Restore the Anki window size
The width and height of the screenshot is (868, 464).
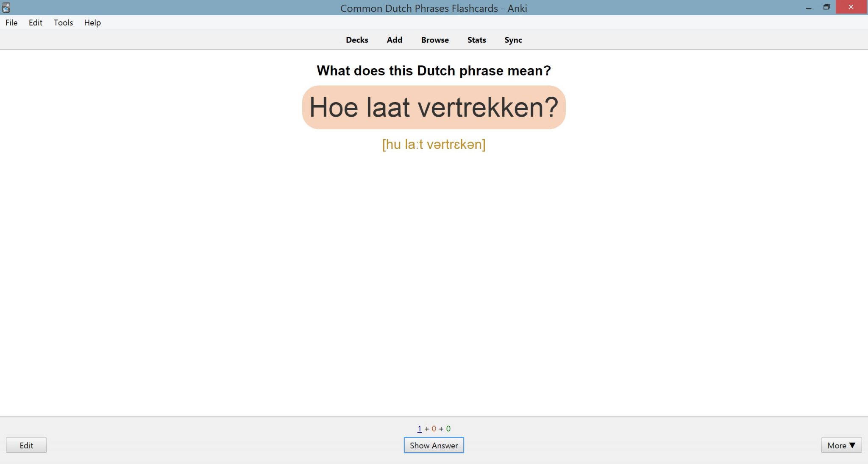tap(826, 7)
